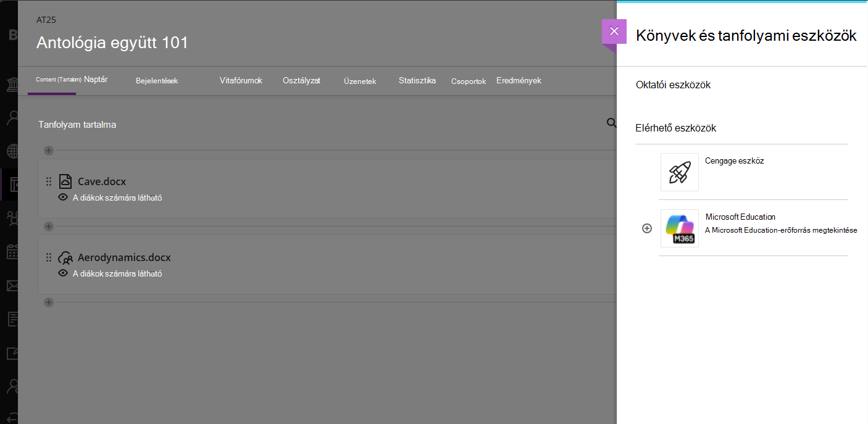The height and width of the screenshot is (424, 868).
Task: Toggle the visibility eye for Cave.docx
Action: [62, 197]
